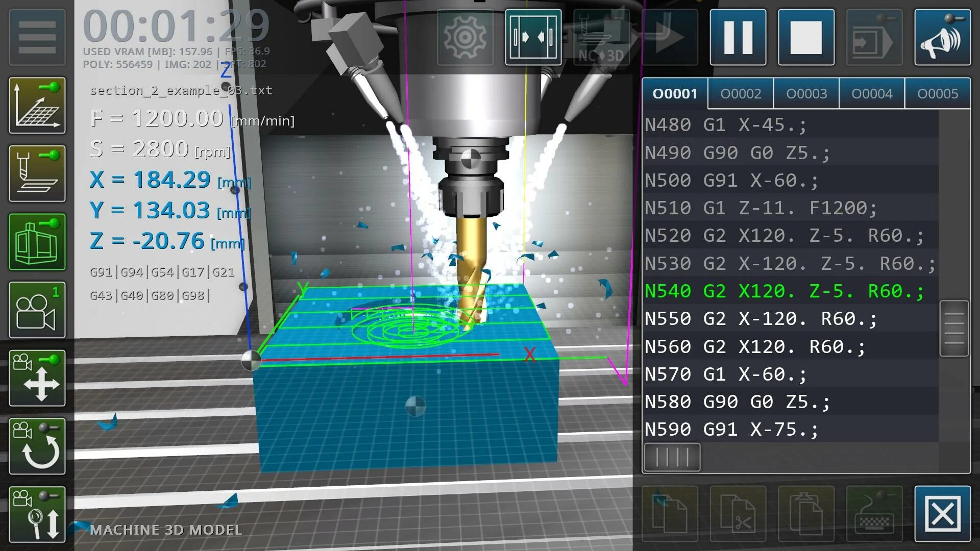Image resolution: width=980 pixels, height=551 pixels.
Task: Close the NC code editor panel
Action: click(x=942, y=514)
